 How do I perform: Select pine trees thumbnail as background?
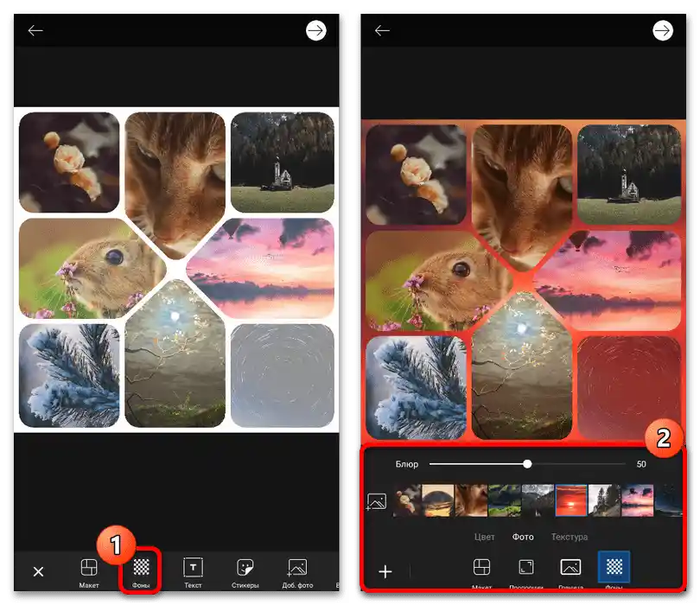pyautogui.click(x=604, y=500)
